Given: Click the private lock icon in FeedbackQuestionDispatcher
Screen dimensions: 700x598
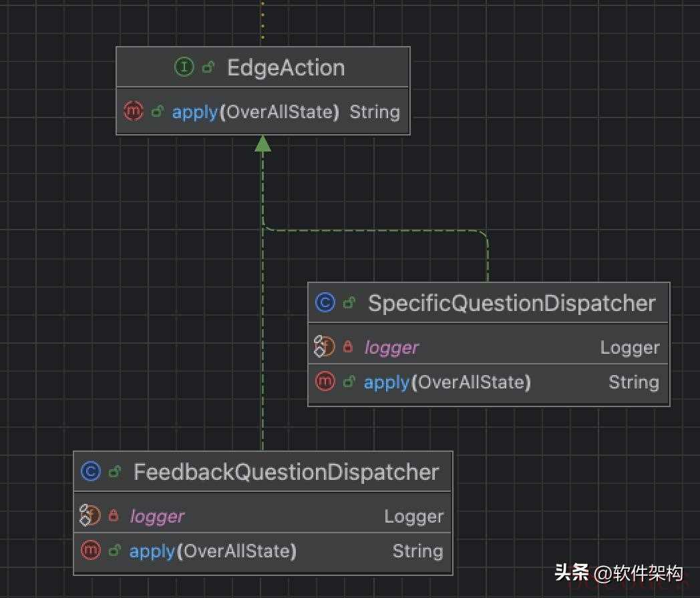Looking at the screenshot, I should pyautogui.click(x=114, y=516).
